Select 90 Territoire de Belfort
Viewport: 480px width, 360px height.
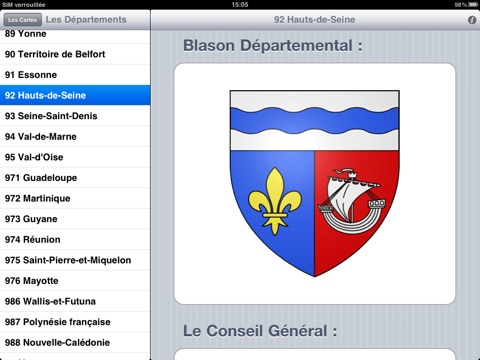pyautogui.click(x=75, y=54)
